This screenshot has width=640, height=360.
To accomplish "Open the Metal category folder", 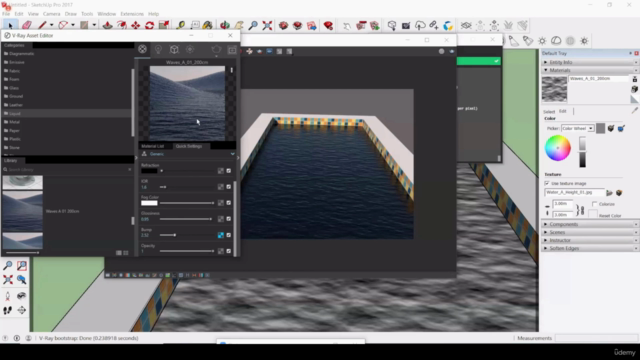I will 67,122.
